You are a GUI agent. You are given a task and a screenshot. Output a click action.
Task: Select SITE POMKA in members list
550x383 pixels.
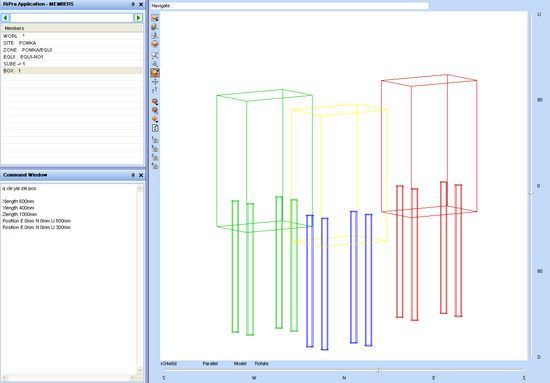click(x=72, y=43)
